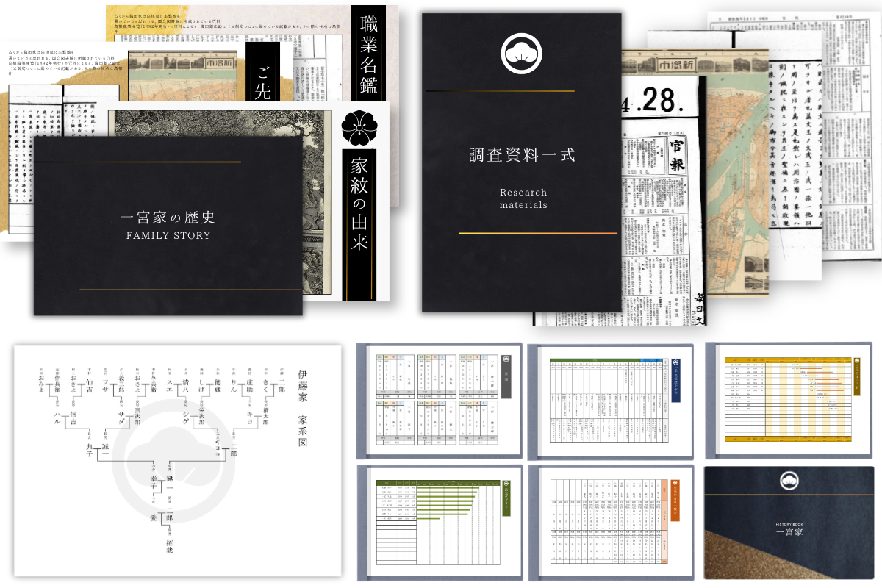Select おみよ in the family tree

[41, 383]
